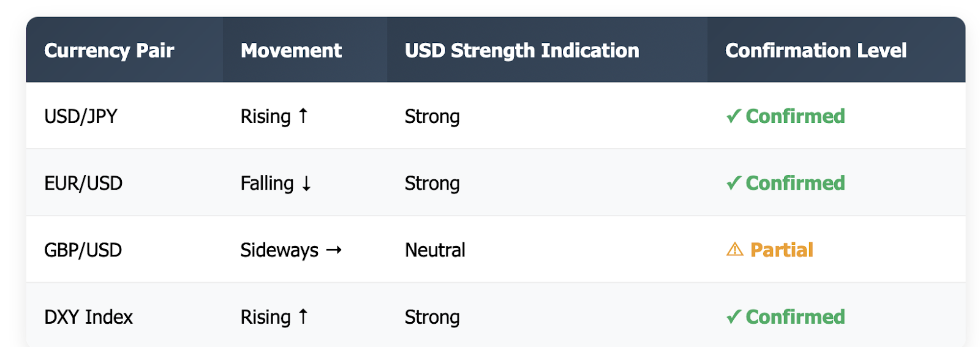The width and height of the screenshot is (980, 347).
Task: Click the EUR/USD currency pair cell
Action: pyautogui.click(x=83, y=183)
